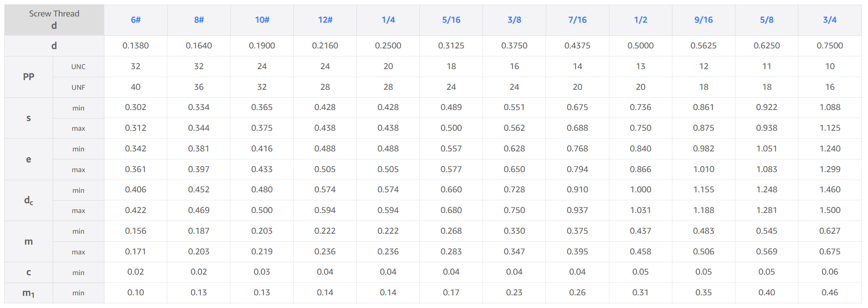Select the 8# thread size header
This screenshot has width=868, height=308.
199,20
